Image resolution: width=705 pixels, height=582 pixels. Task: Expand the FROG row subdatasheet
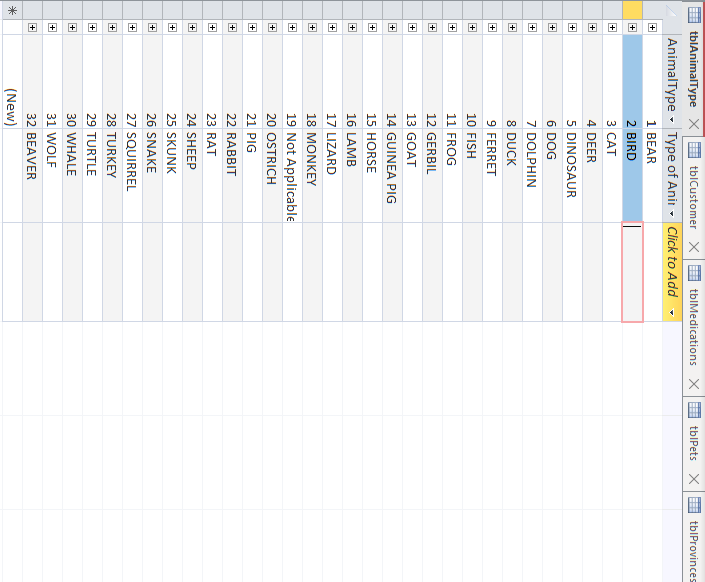point(452,27)
